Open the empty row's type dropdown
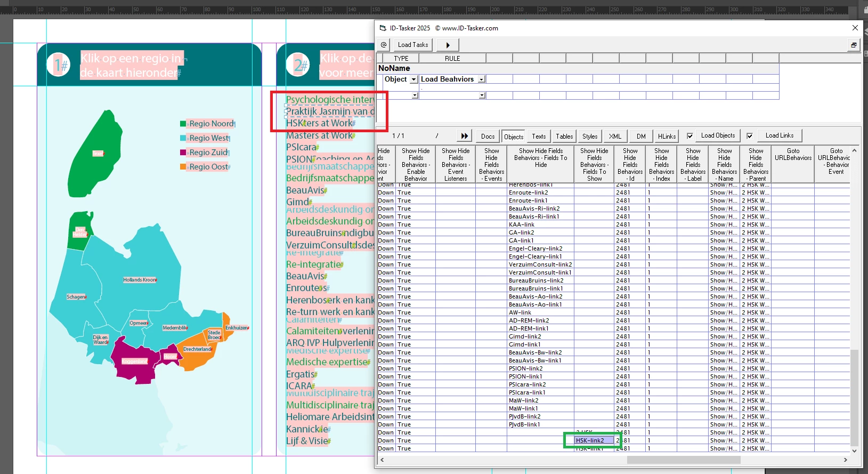 (415, 95)
